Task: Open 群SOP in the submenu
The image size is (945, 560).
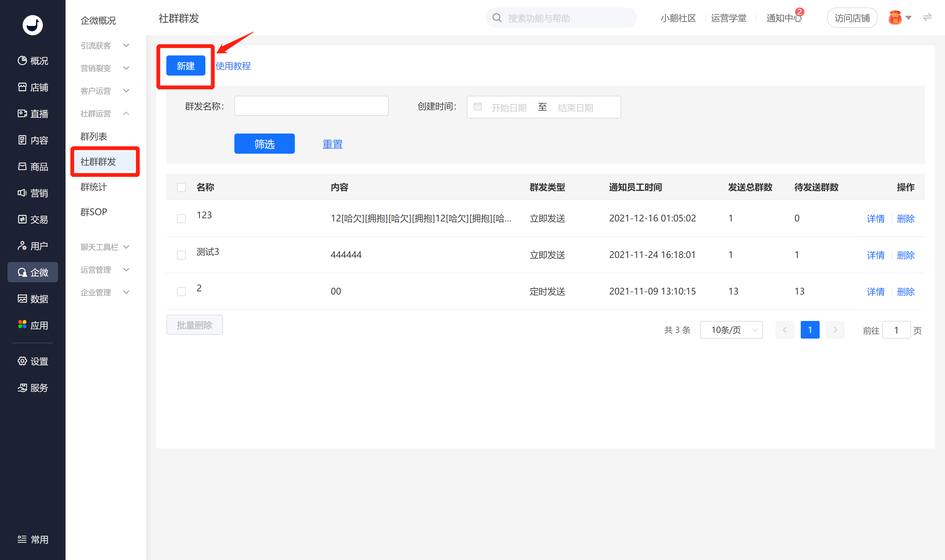Action: point(94,212)
